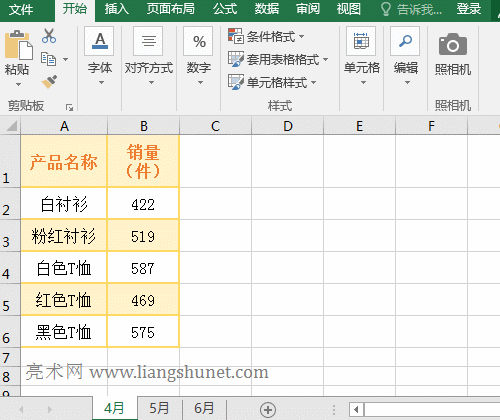500x420 pixels.
Task: Click the 登录 sign-in link
Action: click(x=469, y=9)
